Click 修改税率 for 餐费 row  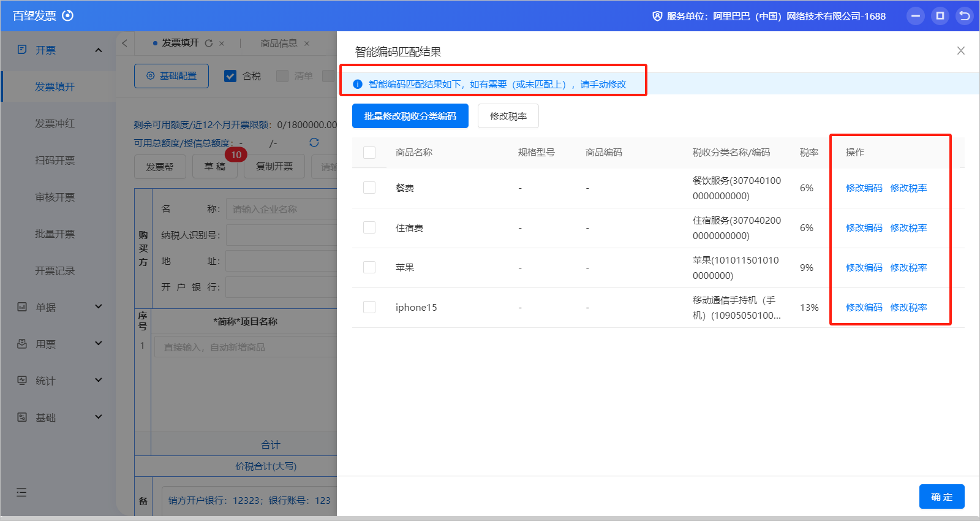[x=908, y=188]
